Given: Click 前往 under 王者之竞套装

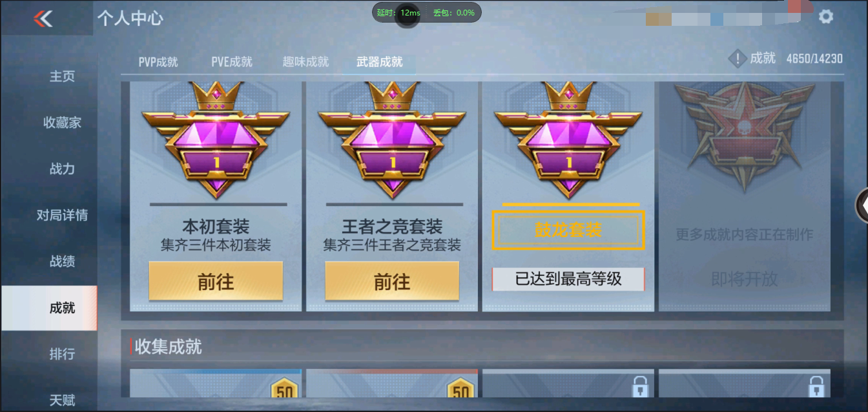Looking at the screenshot, I should [392, 282].
